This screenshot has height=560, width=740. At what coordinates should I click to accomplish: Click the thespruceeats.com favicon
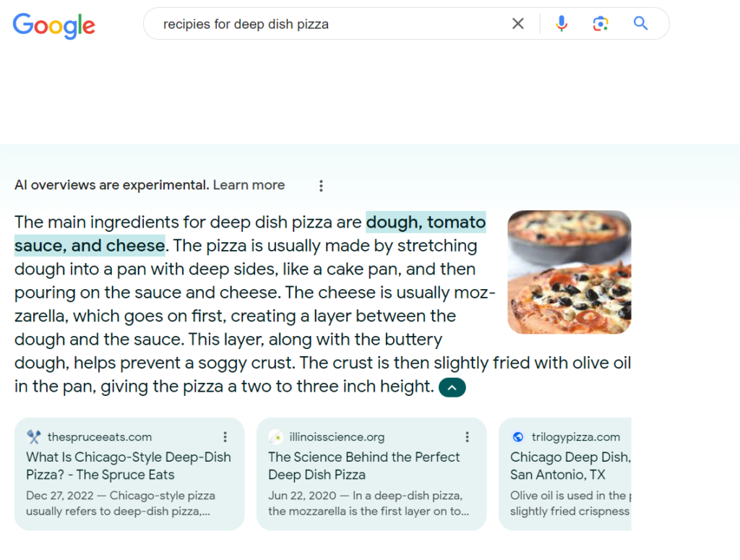click(34, 436)
